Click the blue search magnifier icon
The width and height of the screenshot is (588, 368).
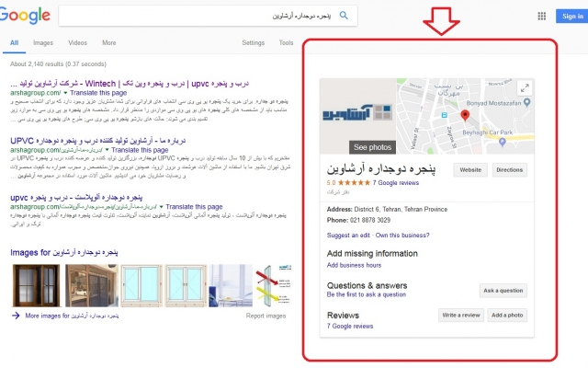(x=344, y=16)
